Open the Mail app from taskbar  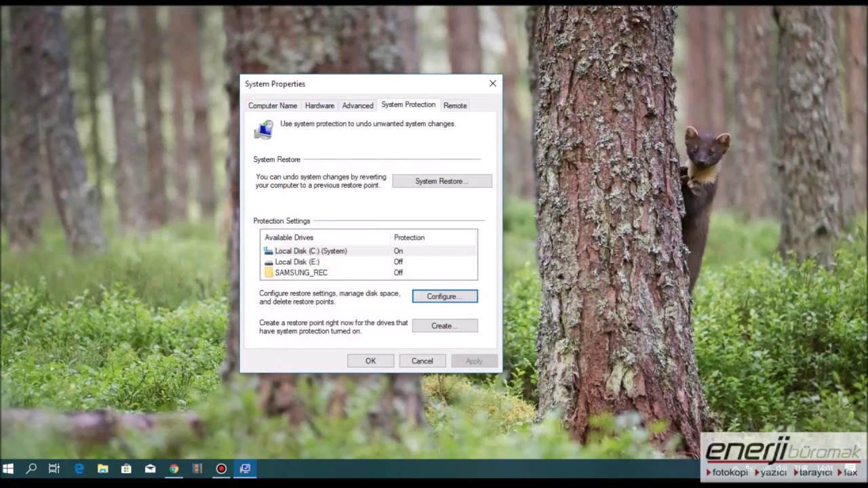[150, 468]
